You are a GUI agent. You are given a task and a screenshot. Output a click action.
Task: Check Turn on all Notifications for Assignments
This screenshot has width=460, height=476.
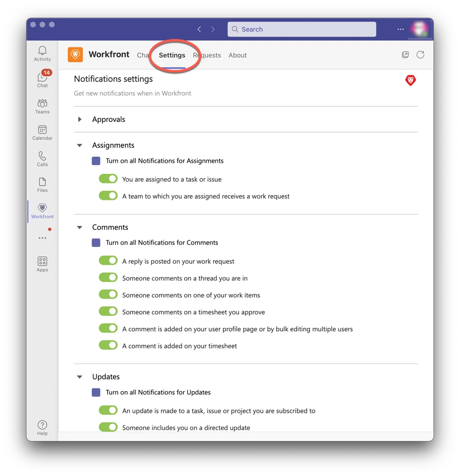96,161
